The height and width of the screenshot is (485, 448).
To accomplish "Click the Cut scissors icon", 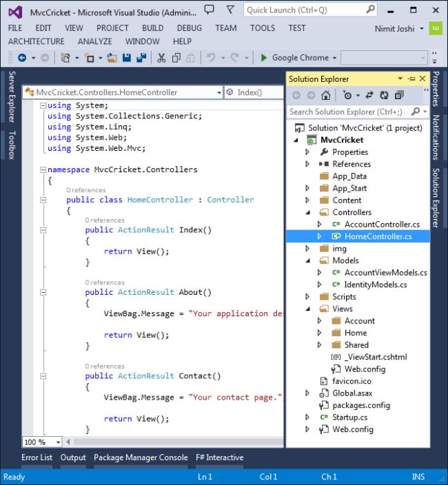I will point(161,58).
